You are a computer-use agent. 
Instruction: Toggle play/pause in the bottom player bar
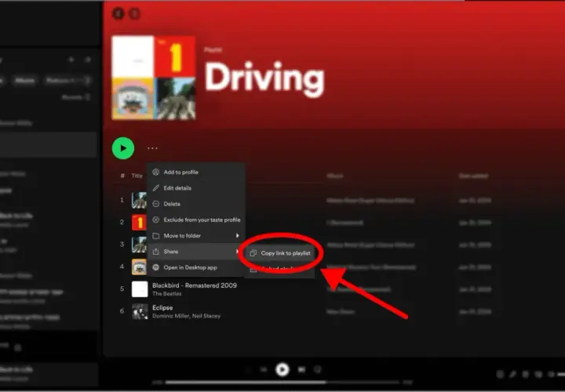point(282,369)
